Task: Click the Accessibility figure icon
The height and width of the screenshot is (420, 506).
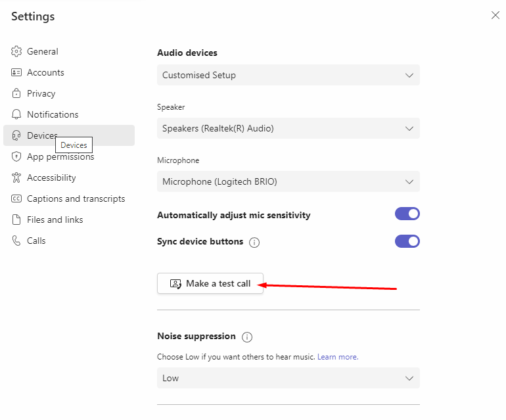Action: pyautogui.click(x=16, y=177)
